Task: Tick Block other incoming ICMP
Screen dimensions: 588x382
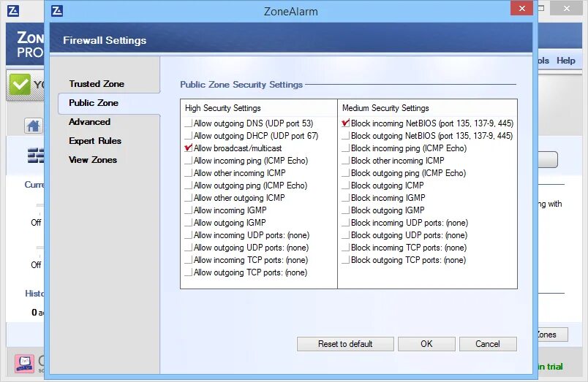Action: point(345,161)
